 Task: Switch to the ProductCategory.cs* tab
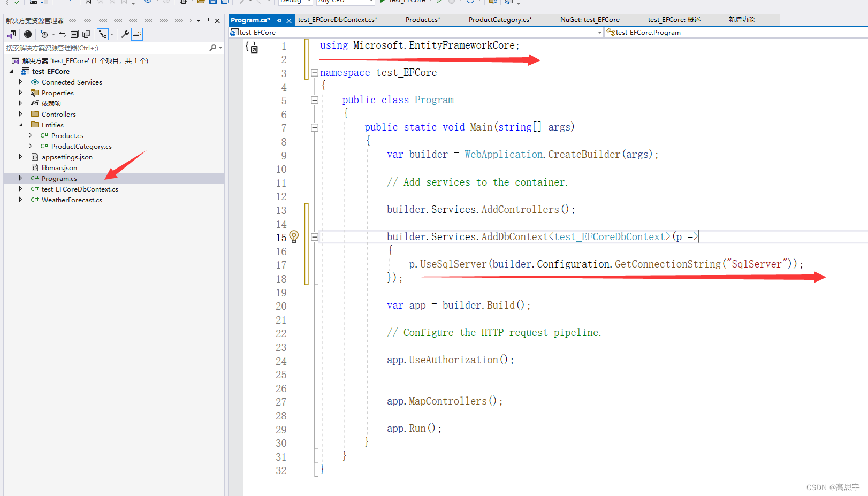point(500,20)
